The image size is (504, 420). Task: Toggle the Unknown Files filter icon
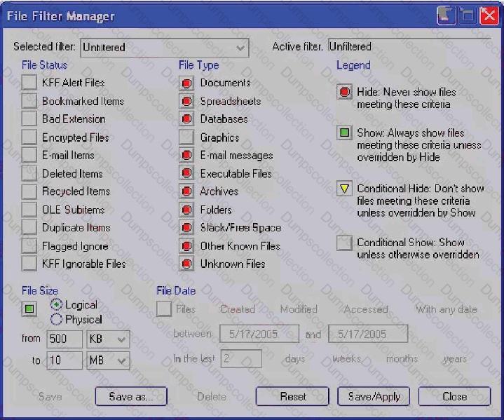186,264
